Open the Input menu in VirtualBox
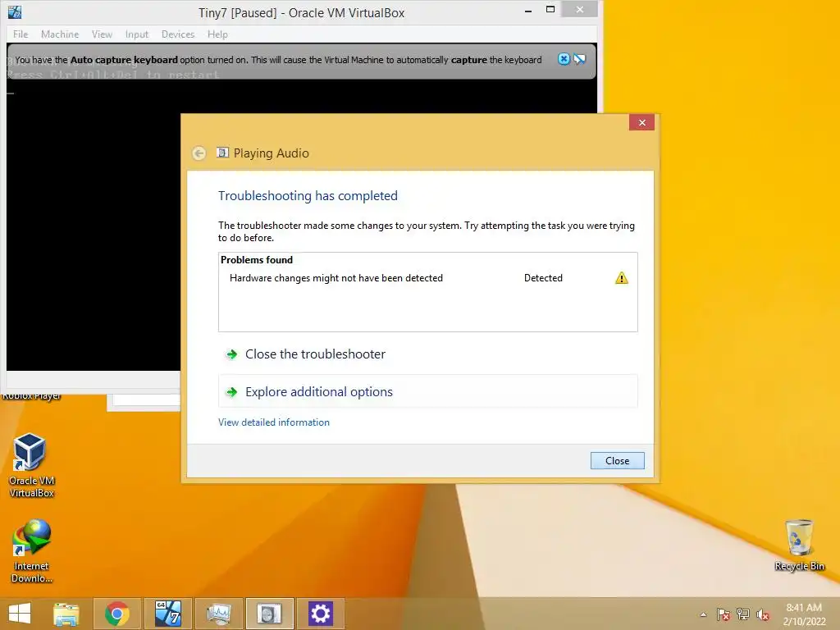The width and height of the screenshot is (840, 630). (x=137, y=34)
